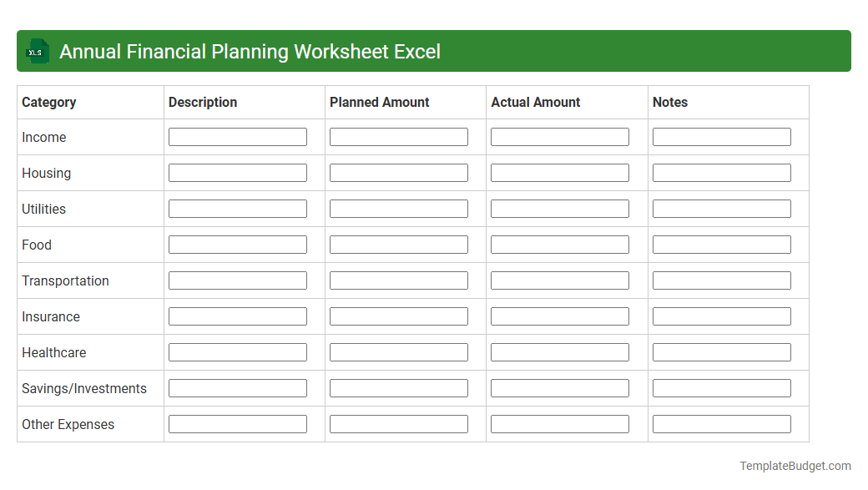The image size is (868, 490).
Task: Click the Other Expenses description field
Action: (x=237, y=423)
